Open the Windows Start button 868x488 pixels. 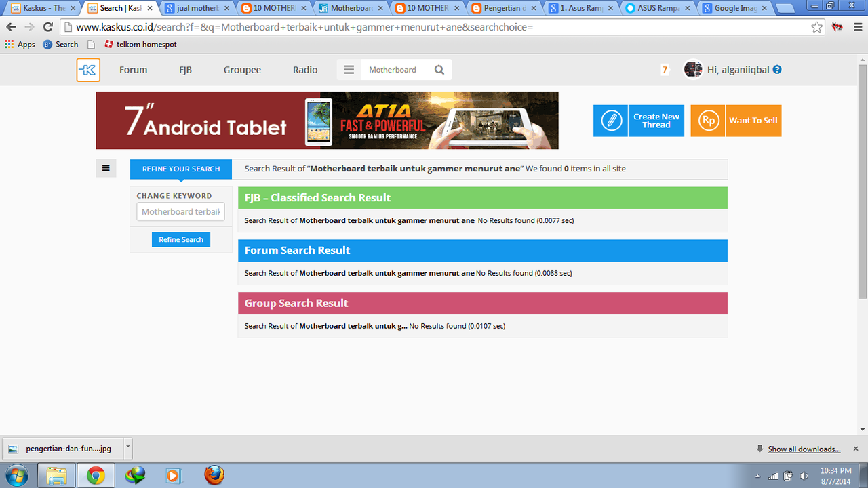point(16,475)
